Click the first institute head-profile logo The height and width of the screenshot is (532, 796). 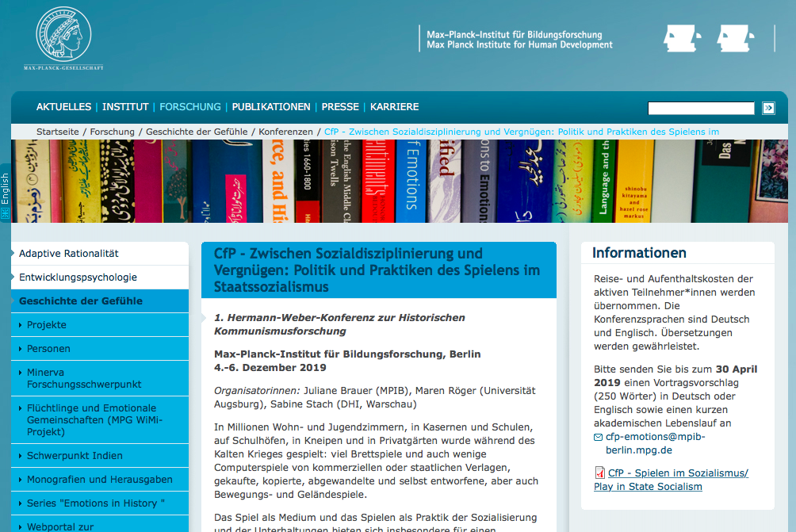[x=683, y=38]
